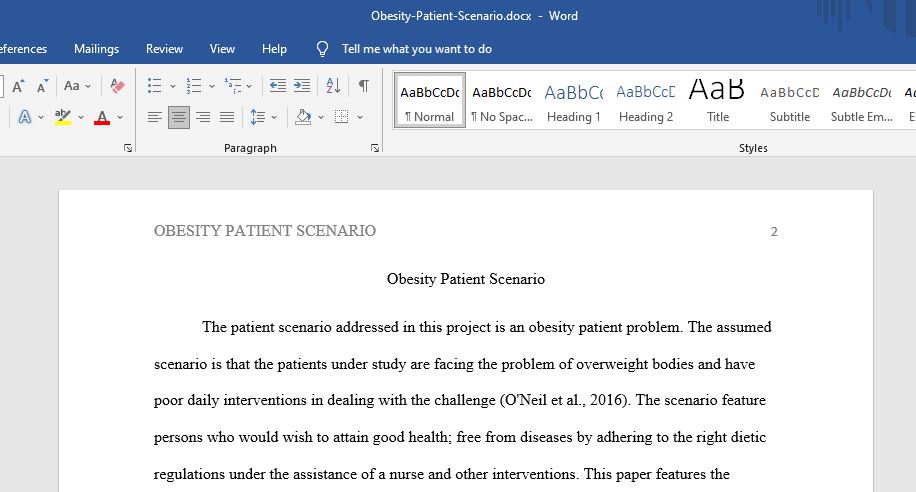Open the Font dialog launcher
The height and width of the screenshot is (492, 916).
[x=128, y=148]
